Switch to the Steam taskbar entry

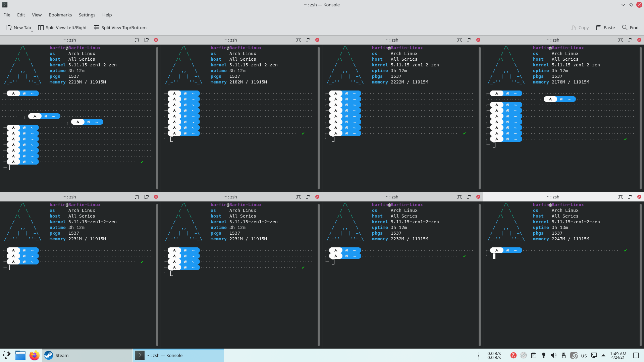point(88,355)
